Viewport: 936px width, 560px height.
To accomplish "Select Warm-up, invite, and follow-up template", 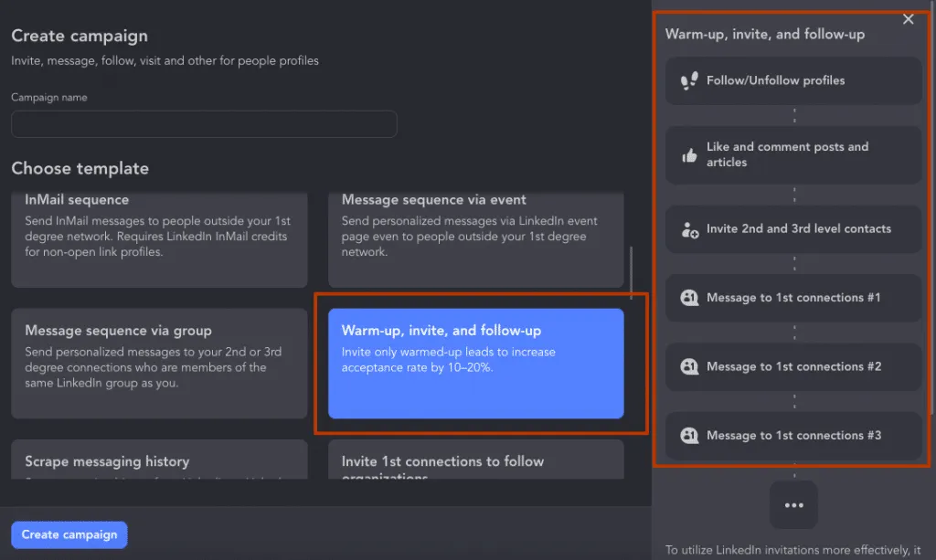I will tap(475, 364).
